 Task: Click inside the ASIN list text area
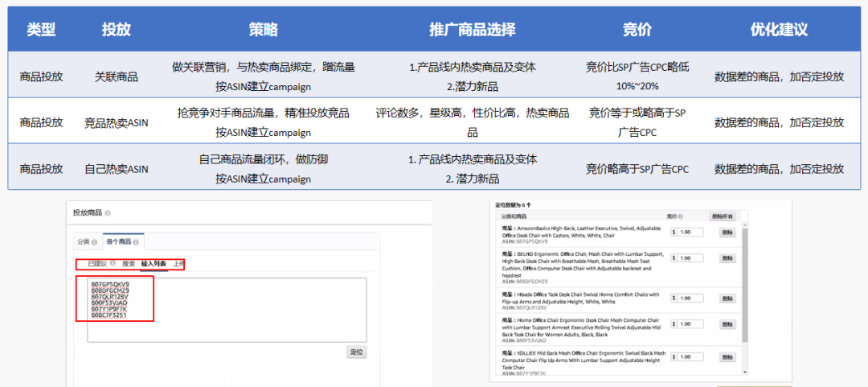[x=227, y=310]
